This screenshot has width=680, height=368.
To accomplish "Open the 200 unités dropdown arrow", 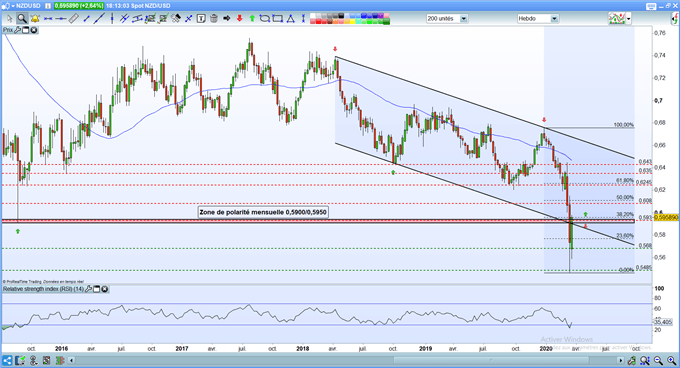I will coord(464,19).
